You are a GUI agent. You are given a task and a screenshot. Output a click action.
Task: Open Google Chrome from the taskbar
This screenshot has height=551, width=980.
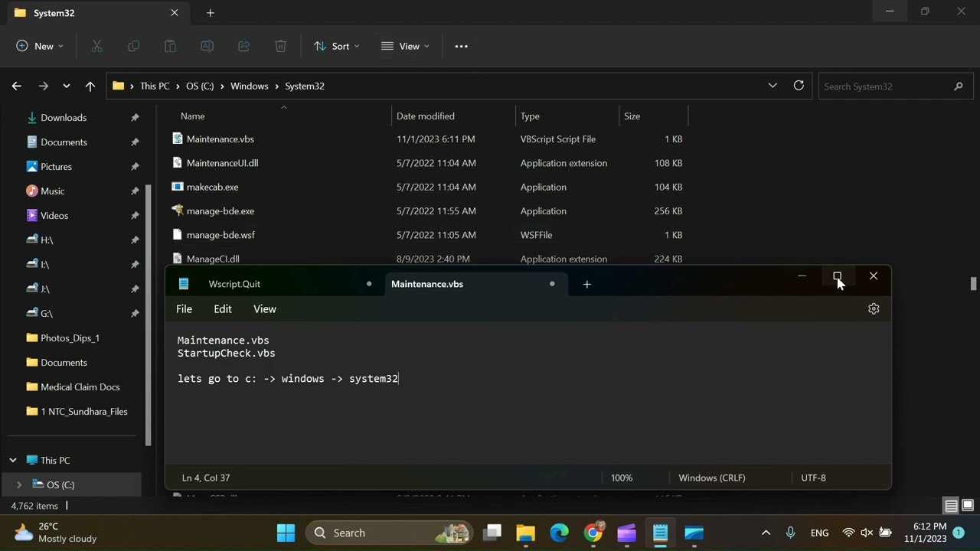(x=593, y=533)
